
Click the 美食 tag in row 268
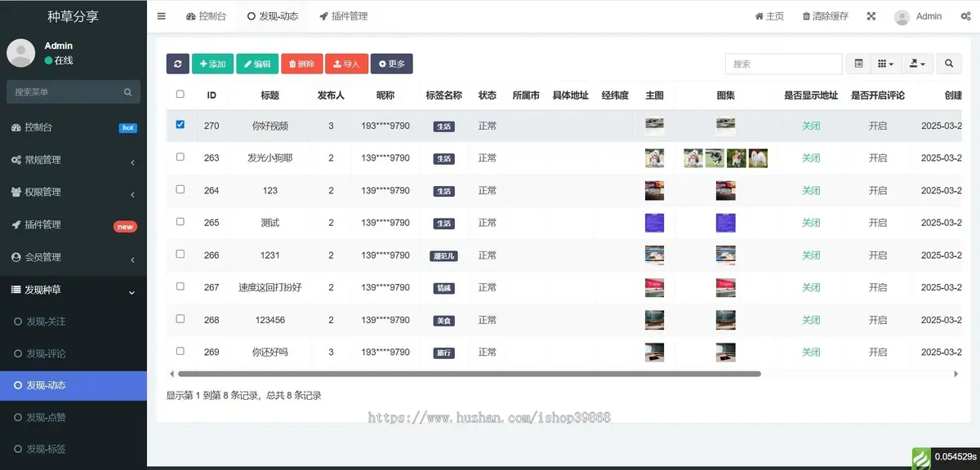tap(443, 321)
